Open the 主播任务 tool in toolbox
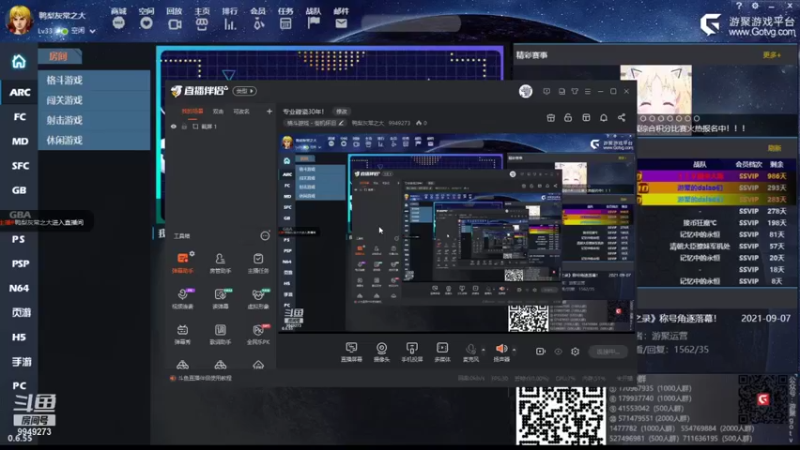This screenshot has height=450, width=800. point(258,263)
